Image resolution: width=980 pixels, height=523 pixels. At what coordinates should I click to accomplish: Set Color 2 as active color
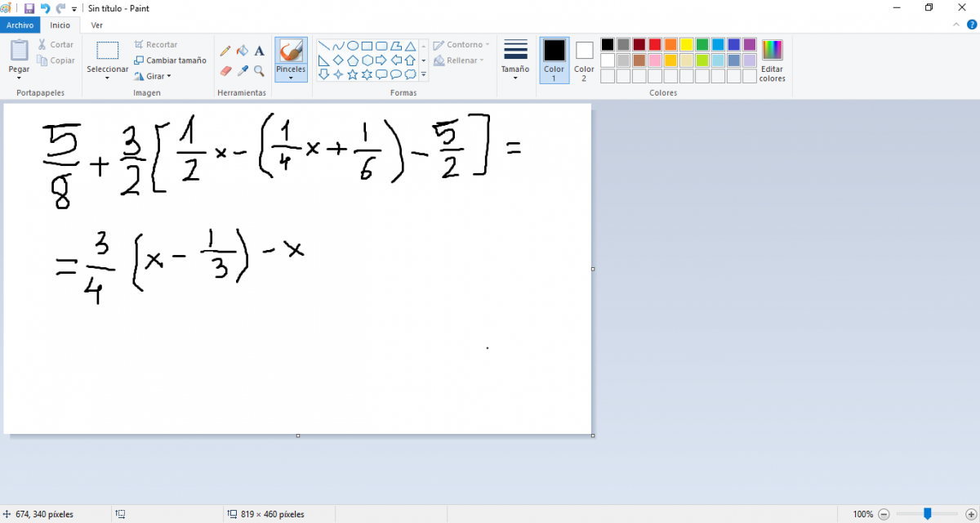[x=584, y=59]
